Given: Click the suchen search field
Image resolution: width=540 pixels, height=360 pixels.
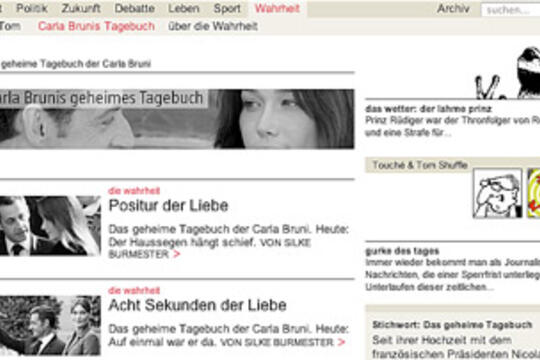Looking at the screenshot, I should [510, 10].
